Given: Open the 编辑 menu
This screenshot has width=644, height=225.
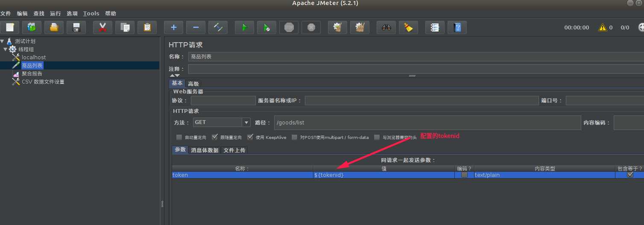Looking at the screenshot, I should click(x=22, y=14).
